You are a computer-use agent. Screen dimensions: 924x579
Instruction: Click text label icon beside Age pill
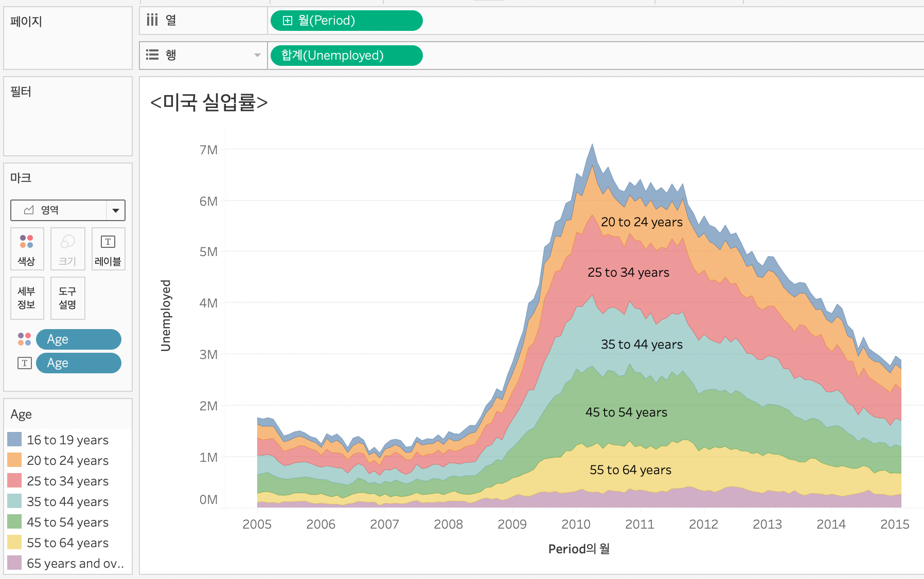coord(24,363)
